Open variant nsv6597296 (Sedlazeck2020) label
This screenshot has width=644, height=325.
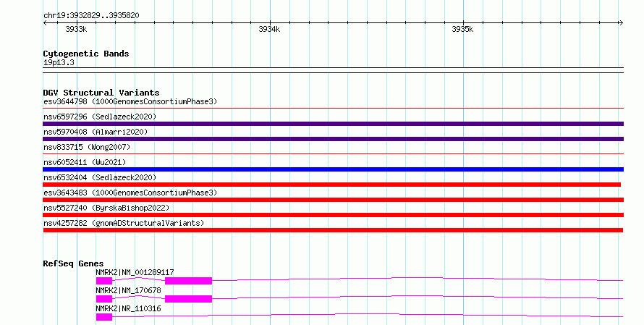100,117
